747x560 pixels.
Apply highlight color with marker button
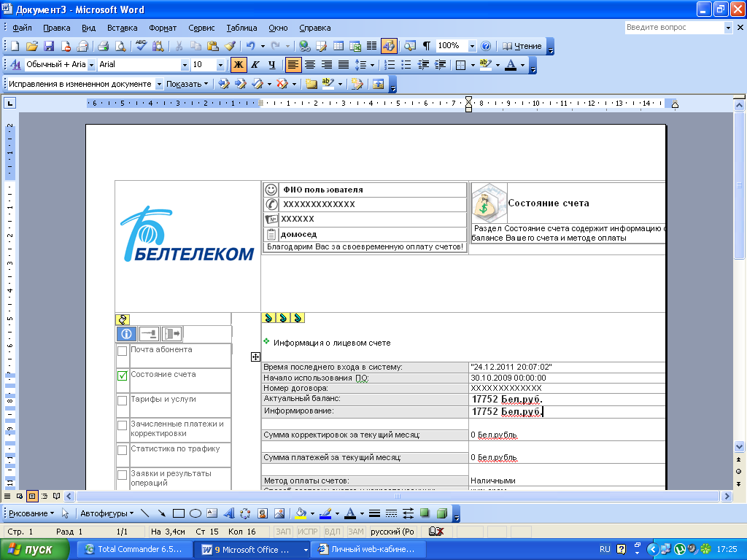485,65
